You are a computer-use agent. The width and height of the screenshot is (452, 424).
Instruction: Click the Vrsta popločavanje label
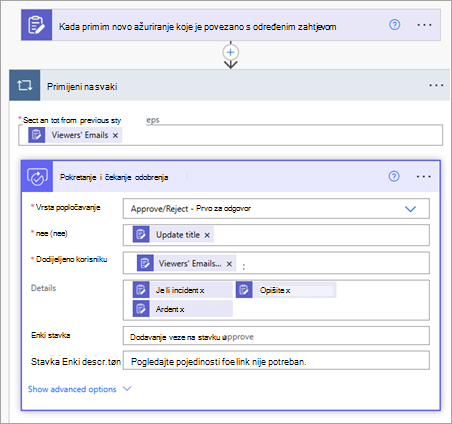click(68, 207)
